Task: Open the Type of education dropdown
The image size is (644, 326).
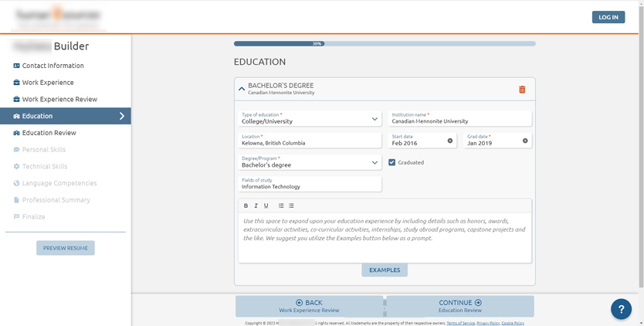Action: [x=375, y=119]
